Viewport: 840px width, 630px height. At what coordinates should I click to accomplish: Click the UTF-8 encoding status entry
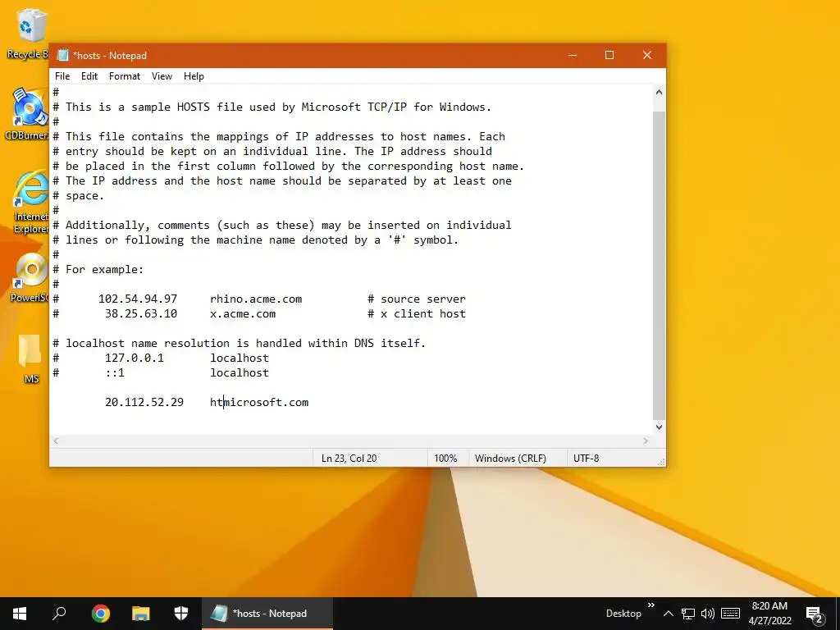tap(586, 458)
